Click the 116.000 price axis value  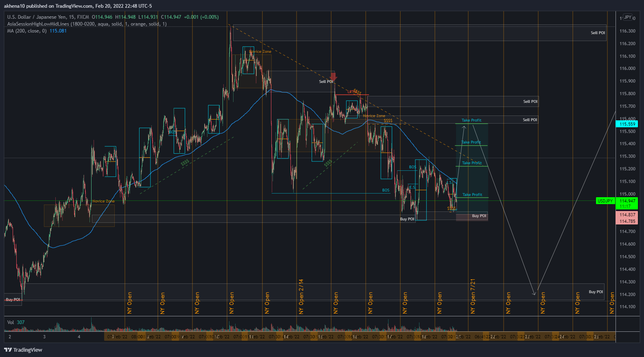[x=627, y=68]
